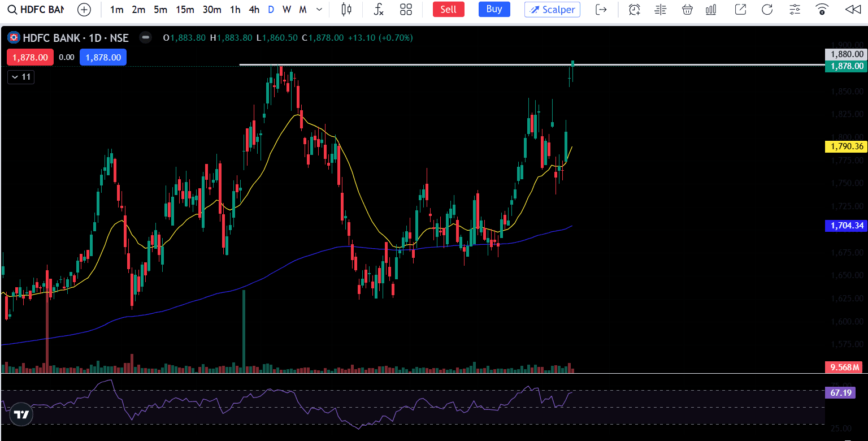This screenshot has height=441, width=868.
Task: Click the HDFC Bank logo icon in legend
Action: pyautogui.click(x=14, y=38)
